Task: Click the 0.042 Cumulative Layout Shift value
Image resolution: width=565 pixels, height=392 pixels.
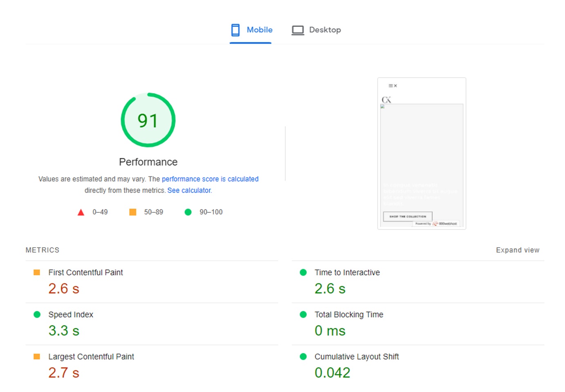Action: coord(332,373)
